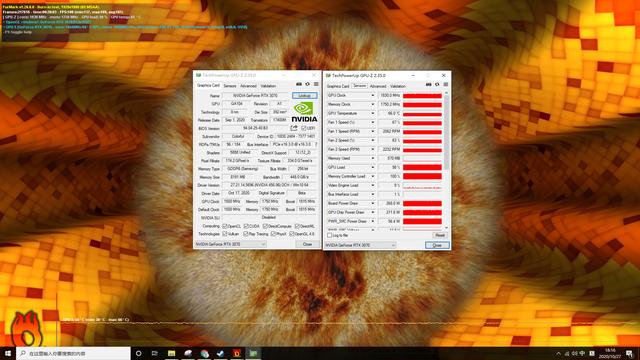Viewport: 640px width, 360px height.
Task: Click the Cortana circle icon on taskbar
Action: [x=138, y=353]
